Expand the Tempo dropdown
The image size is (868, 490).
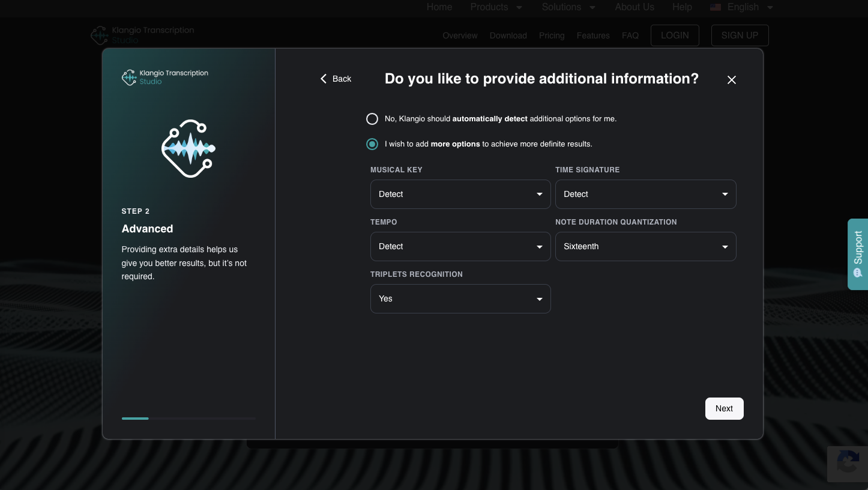tap(460, 247)
